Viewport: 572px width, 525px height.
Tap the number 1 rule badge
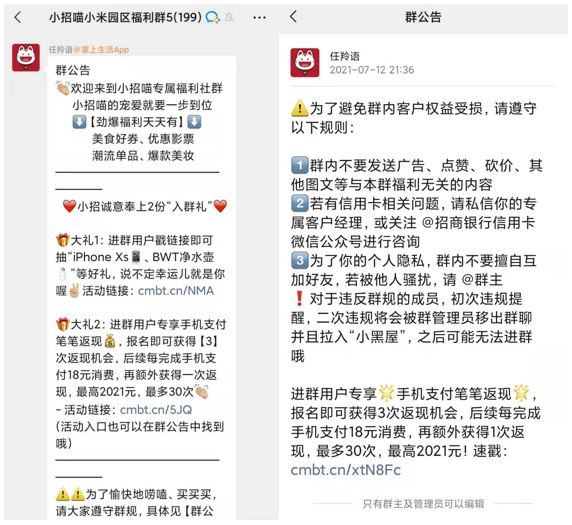[299, 165]
